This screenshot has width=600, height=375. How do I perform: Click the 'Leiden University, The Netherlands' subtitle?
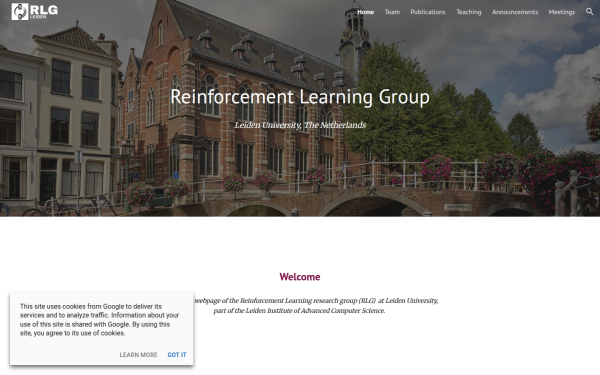(300, 125)
